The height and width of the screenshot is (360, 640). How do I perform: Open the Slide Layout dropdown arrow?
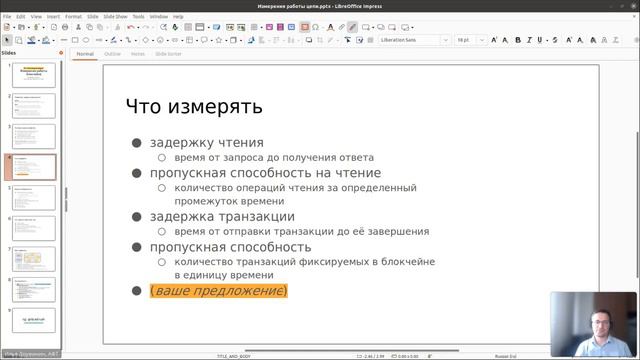(412, 27)
